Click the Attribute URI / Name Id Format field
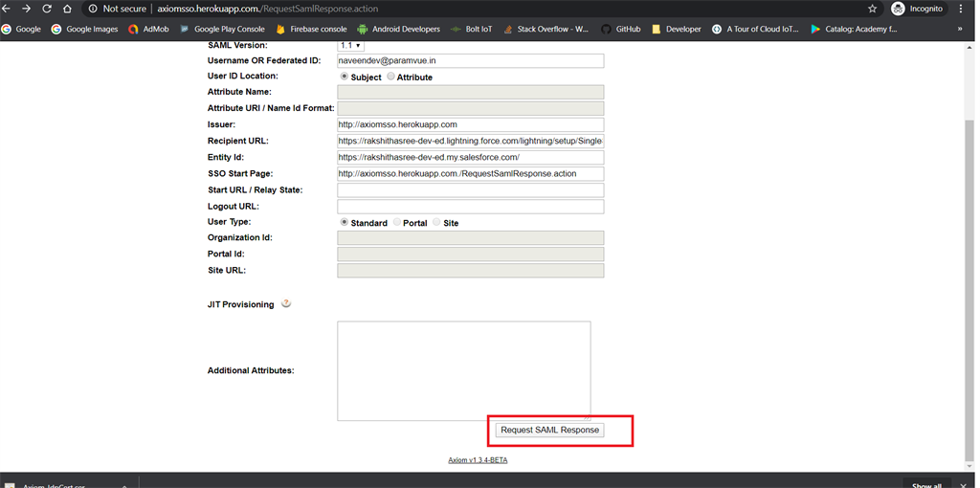Viewport: 980px width, 488px height. 471,108
